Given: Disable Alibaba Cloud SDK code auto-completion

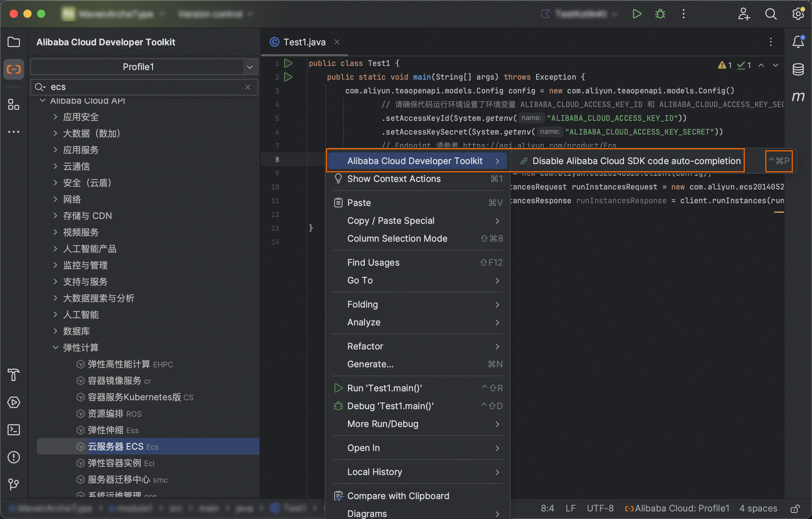Looking at the screenshot, I should pyautogui.click(x=636, y=161).
